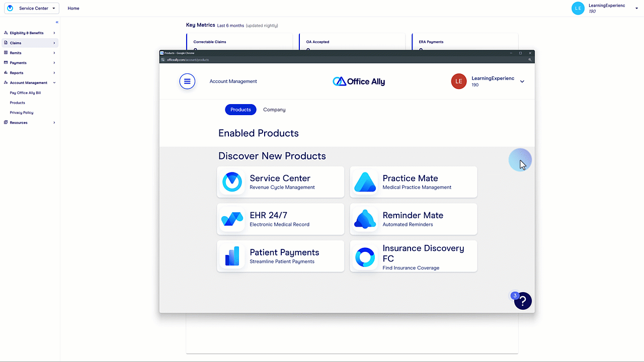Click the Practice Mate product icon
Image resolution: width=644 pixels, height=362 pixels.
[365, 182]
